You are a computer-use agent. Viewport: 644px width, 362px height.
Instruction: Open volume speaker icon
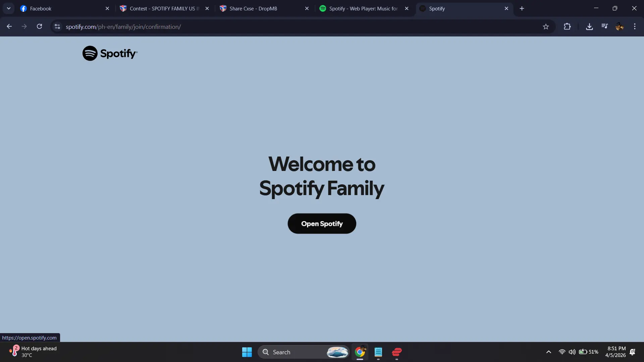572,352
